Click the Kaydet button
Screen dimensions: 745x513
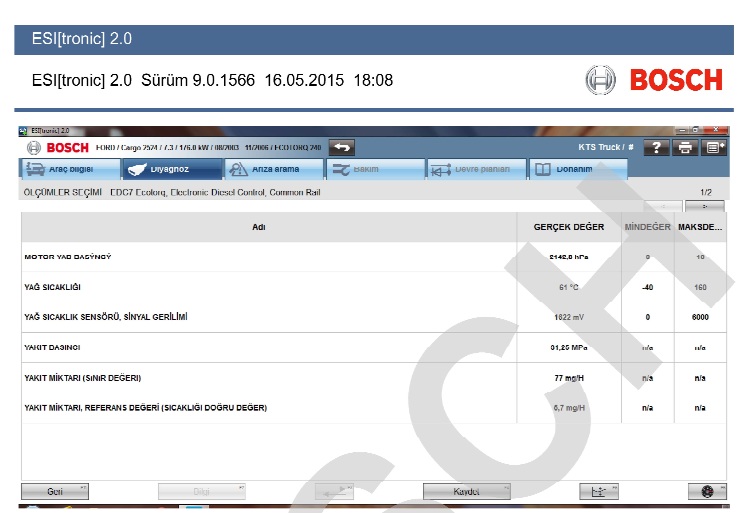[467, 492]
